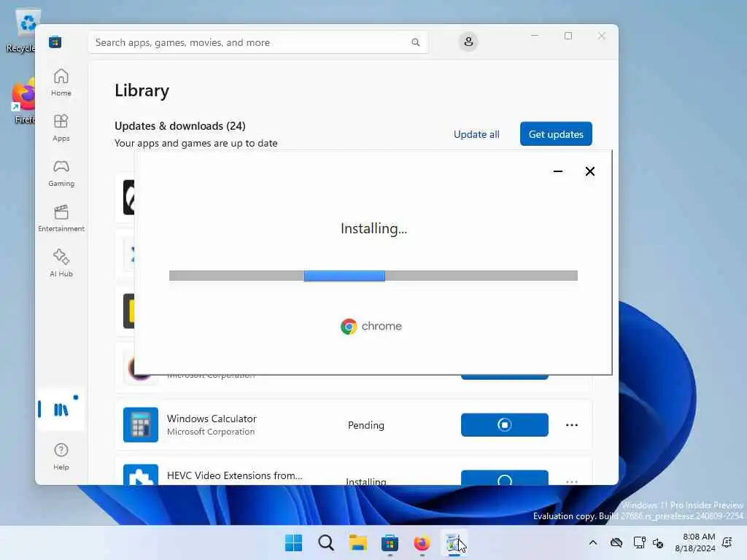The image size is (747, 560).
Task: Minimize the Chrome installer dialog
Action: 558,171
